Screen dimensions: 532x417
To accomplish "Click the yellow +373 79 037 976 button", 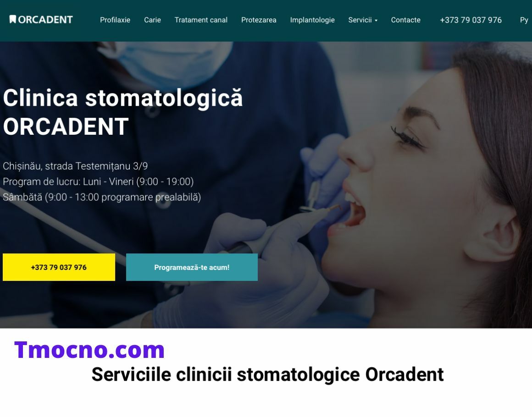I will click(59, 267).
